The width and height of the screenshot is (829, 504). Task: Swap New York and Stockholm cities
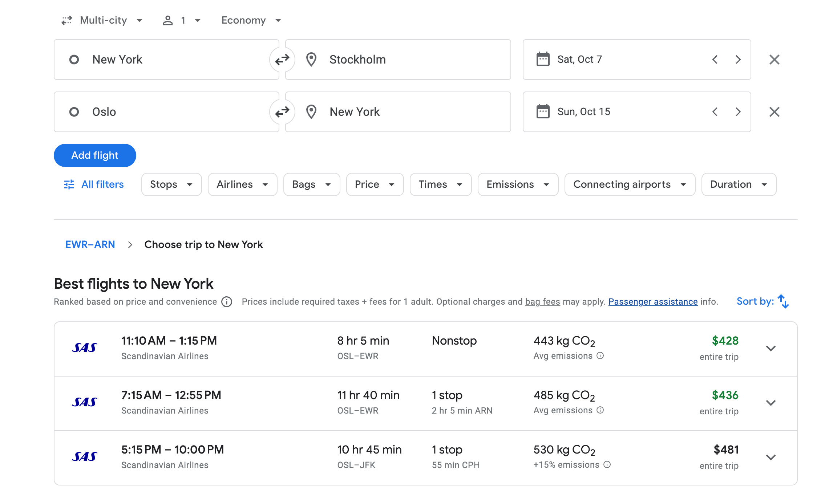pyautogui.click(x=282, y=60)
